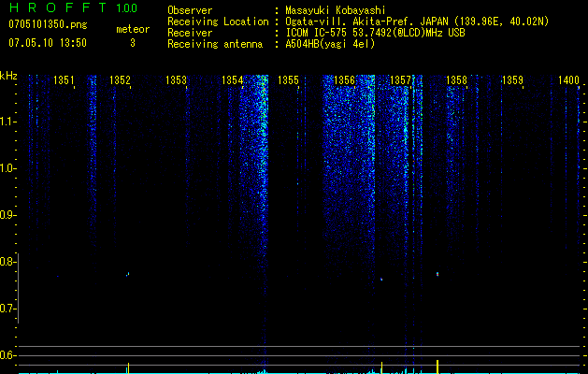Click the 0.7 kHz axis label
The height and width of the screenshot is (374, 588).
coord(7,309)
